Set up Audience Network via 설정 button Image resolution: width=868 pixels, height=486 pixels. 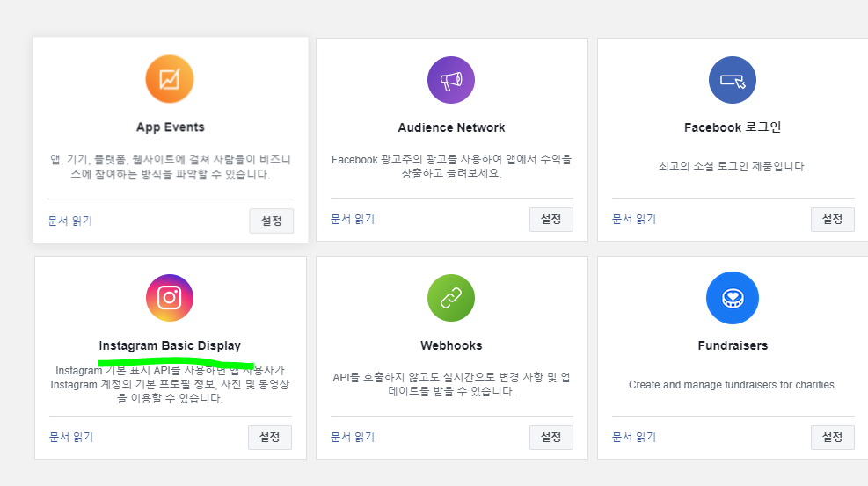click(551, 220)
